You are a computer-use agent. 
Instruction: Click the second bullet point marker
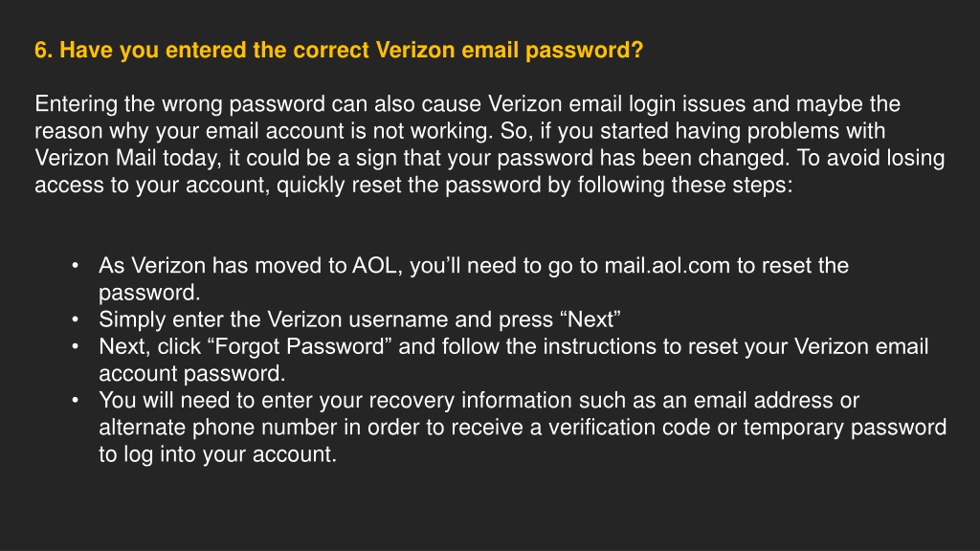tap(75, 320)
